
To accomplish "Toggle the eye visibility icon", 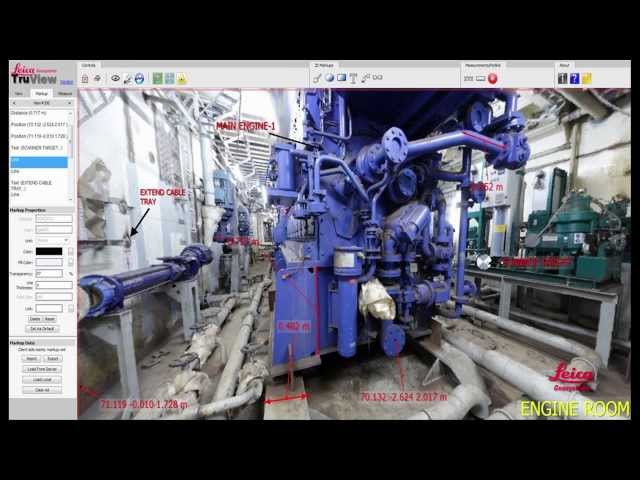I will 116,78.
